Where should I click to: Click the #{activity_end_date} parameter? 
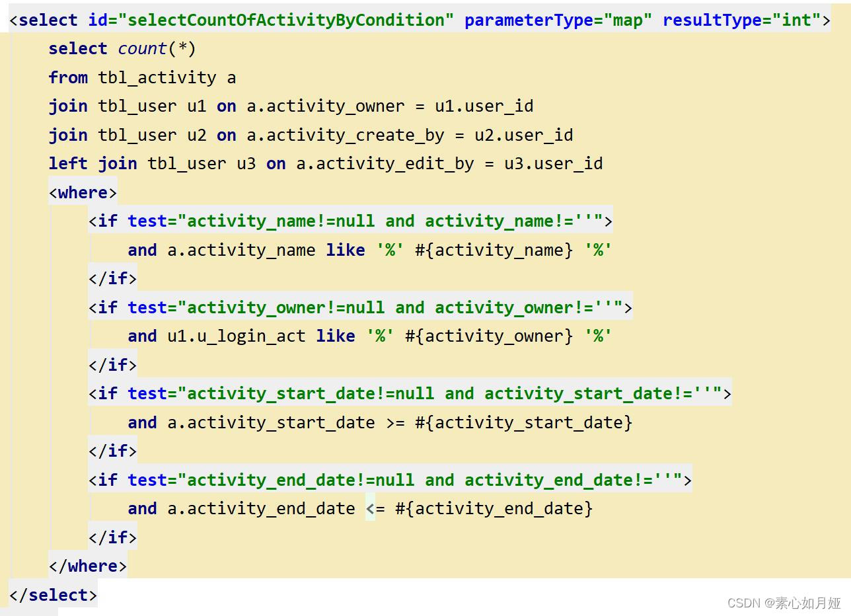[x=494, y=509]
